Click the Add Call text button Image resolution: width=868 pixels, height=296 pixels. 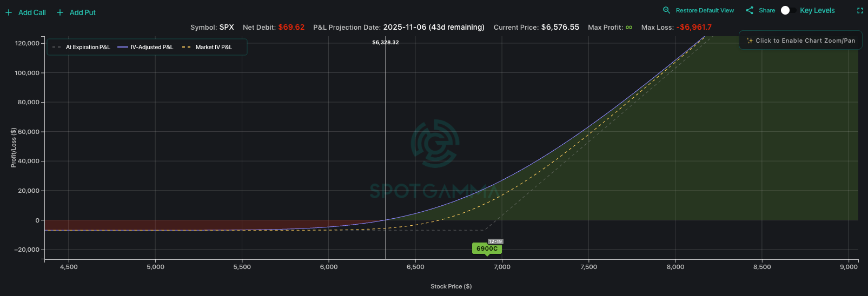32,12
